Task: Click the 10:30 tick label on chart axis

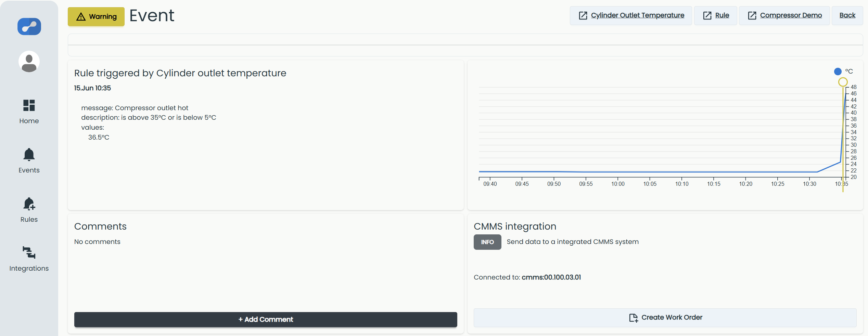Action: click(x=809, y=184)
